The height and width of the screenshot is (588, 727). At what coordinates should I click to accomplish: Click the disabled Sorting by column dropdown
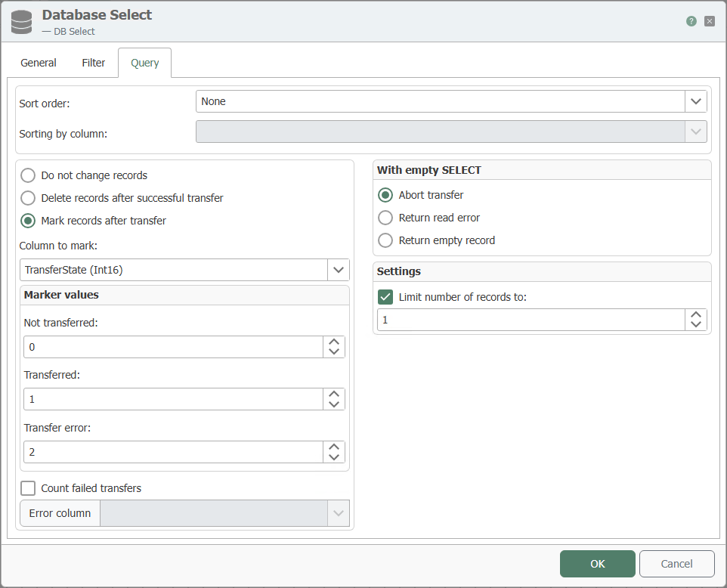click(451, 132)
